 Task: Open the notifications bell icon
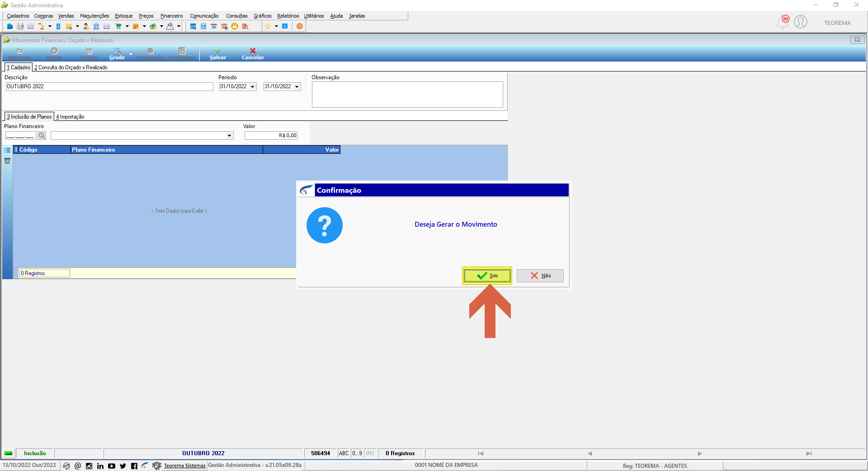point(783,22)
